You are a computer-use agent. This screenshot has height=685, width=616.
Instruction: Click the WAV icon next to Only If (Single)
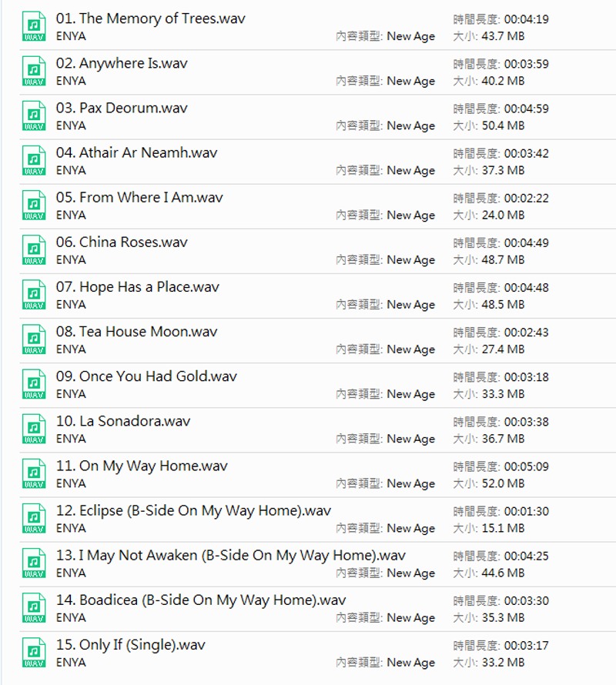[33, 653]
